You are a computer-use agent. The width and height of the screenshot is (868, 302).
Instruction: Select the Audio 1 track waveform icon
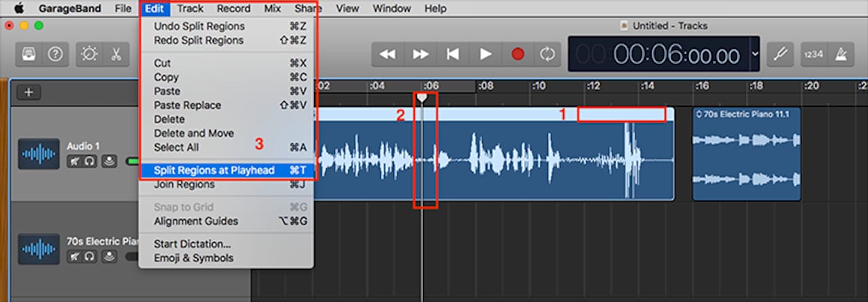pos(38,154)
